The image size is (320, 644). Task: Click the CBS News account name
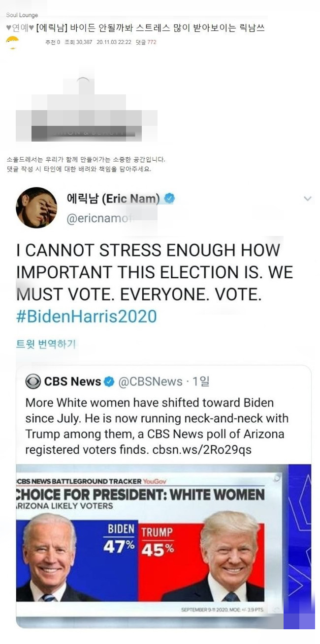pyautogui.click(x=72, y=381)
